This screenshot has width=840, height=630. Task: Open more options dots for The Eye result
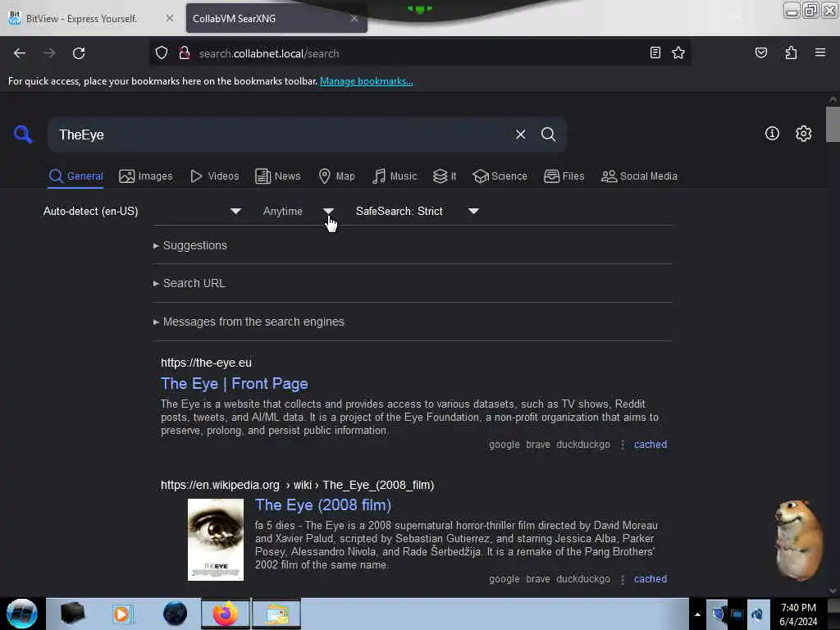click(622, 445)
